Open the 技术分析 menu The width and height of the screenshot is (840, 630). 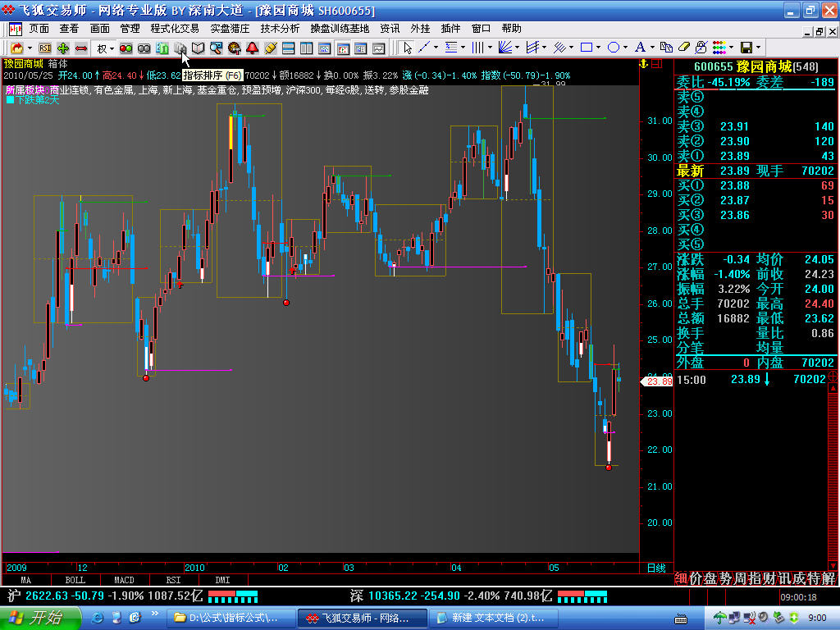click(281, 29)
